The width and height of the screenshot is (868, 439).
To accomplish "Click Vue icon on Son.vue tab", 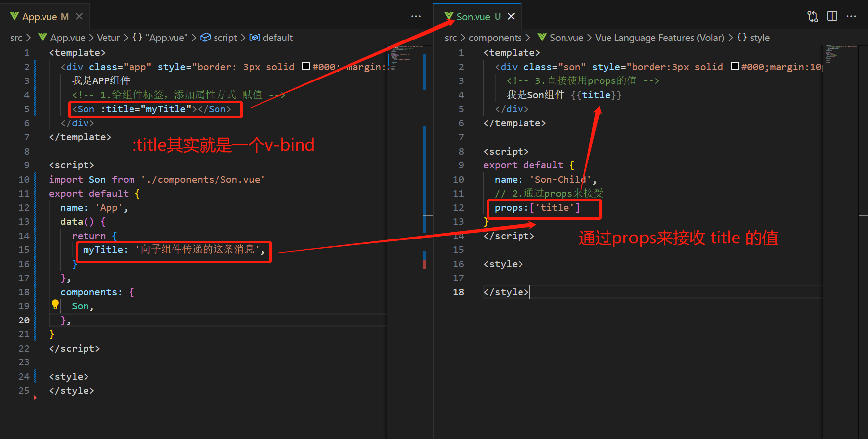I will (x=449, y=16).
